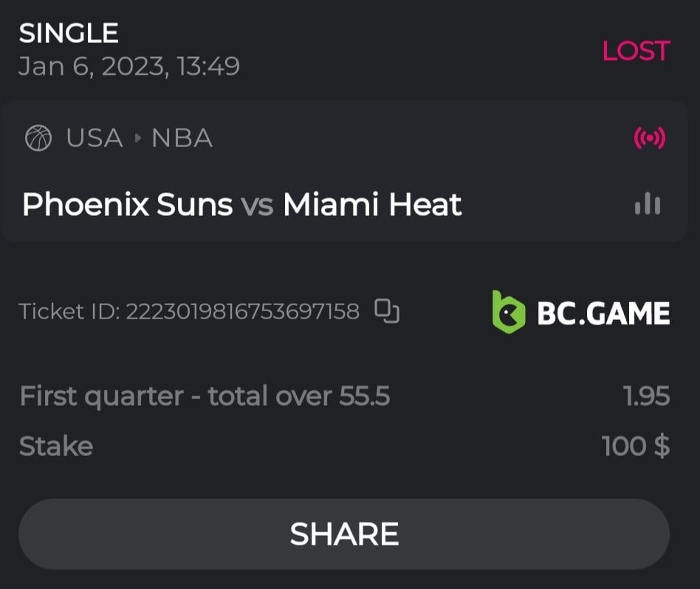Click the LOST bet status label
This screenshot has height=589, width=700.
click(636, 51)
